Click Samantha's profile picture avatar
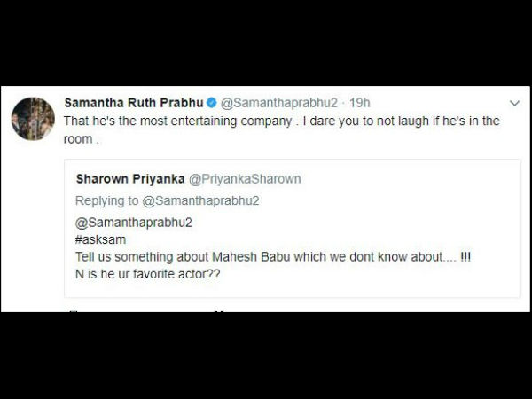 pos(33,119)
